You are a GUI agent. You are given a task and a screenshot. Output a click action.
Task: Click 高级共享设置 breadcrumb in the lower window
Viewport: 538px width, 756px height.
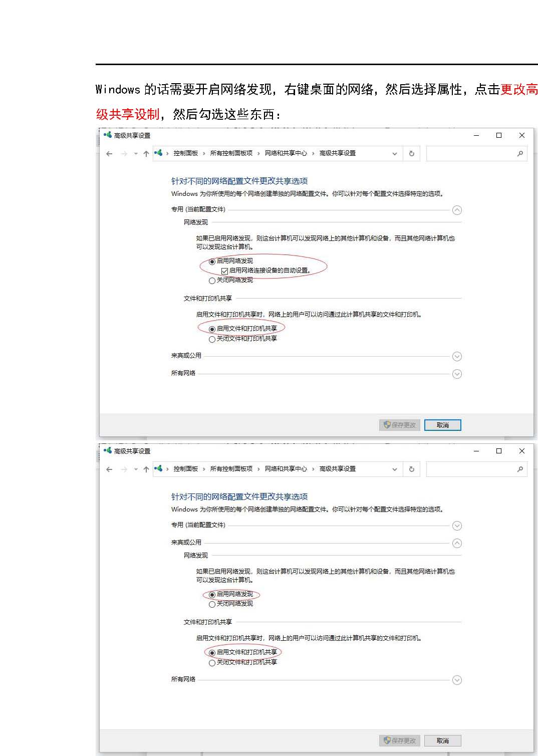click(x=338, y=469)
